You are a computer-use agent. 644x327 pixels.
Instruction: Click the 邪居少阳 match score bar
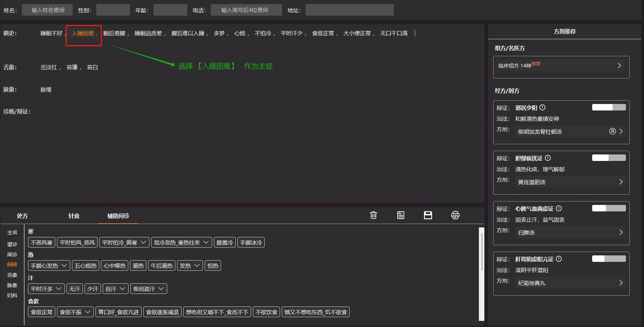(x=609, y=107)
